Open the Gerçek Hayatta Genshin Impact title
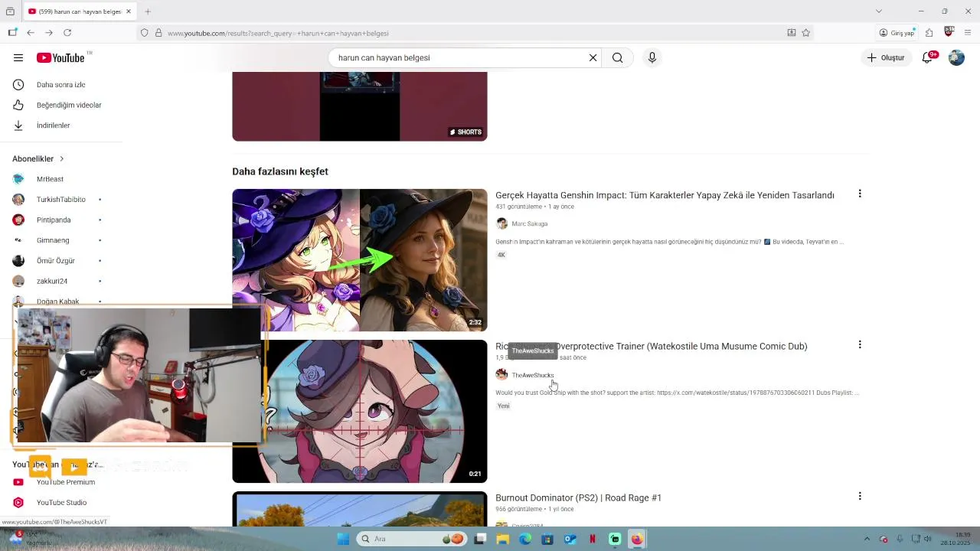 (x=665, y=195)
